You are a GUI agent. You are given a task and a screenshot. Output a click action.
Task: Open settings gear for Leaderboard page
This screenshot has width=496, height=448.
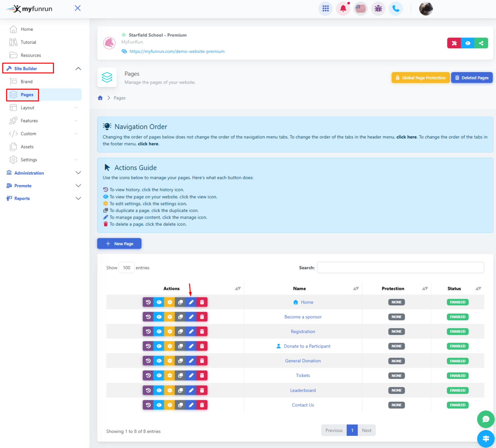click(x=169, y=390)
